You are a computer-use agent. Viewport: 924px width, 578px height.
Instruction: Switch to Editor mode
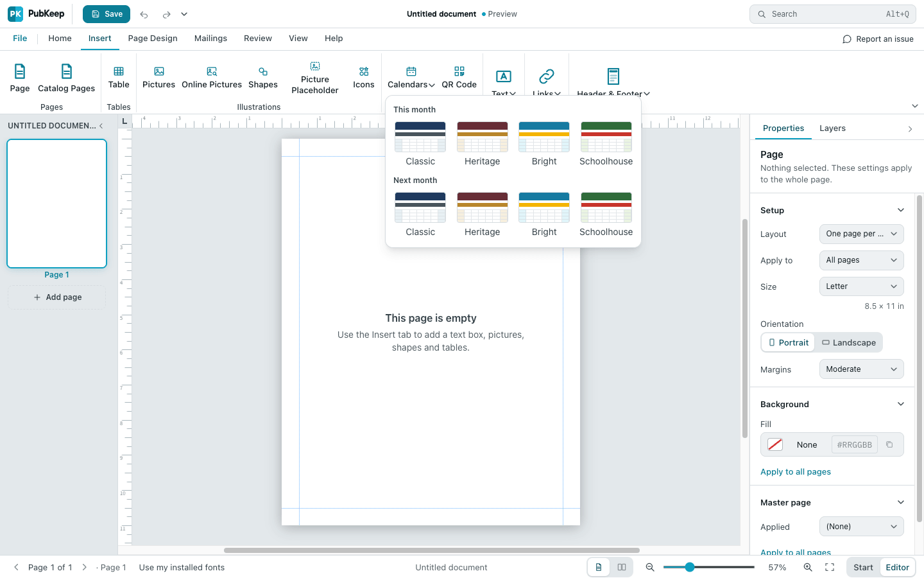click(897, 567)
